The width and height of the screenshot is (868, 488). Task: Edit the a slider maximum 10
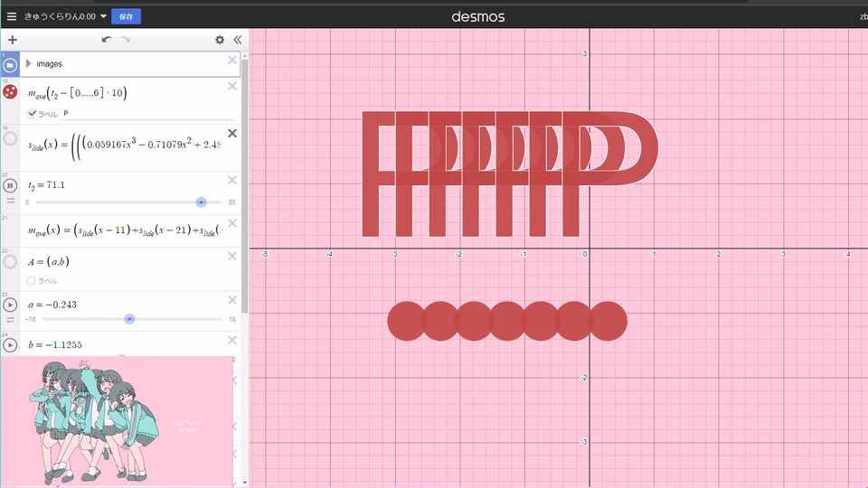231,319
